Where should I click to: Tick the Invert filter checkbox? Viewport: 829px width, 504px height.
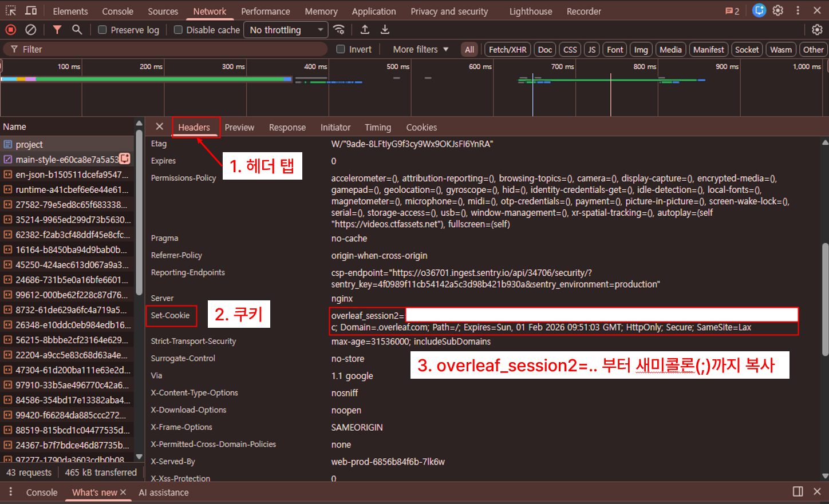coord(341,49)
